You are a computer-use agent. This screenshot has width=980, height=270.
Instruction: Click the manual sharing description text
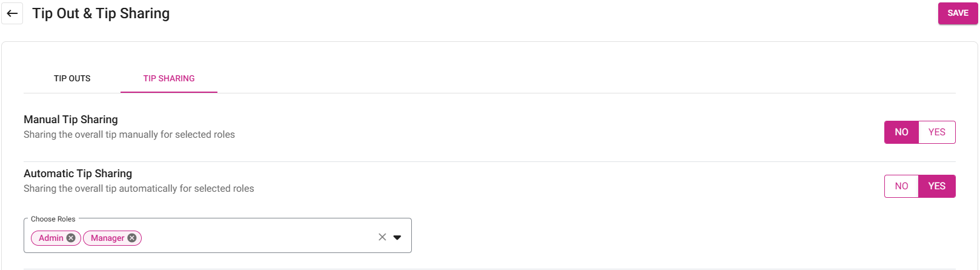click(x=129, y=135)
